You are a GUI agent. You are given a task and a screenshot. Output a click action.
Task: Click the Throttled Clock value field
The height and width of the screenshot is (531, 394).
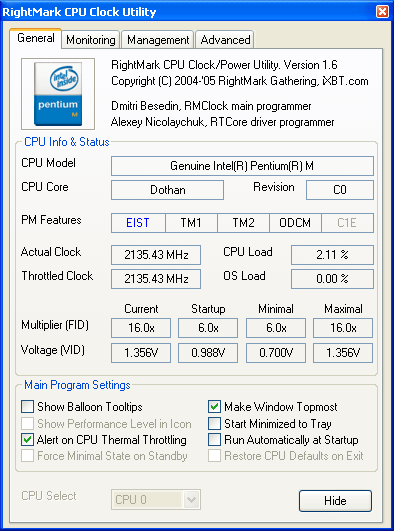click(x=156, y=279)
